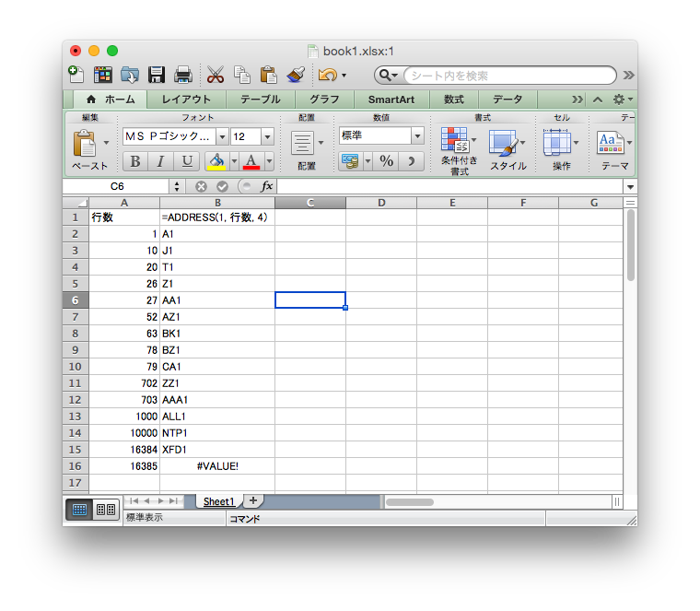Open the SmartArt ribbon tab
The width and height of the screenshot is (700, 611).
pyautogui.click(x=391, y=100)
